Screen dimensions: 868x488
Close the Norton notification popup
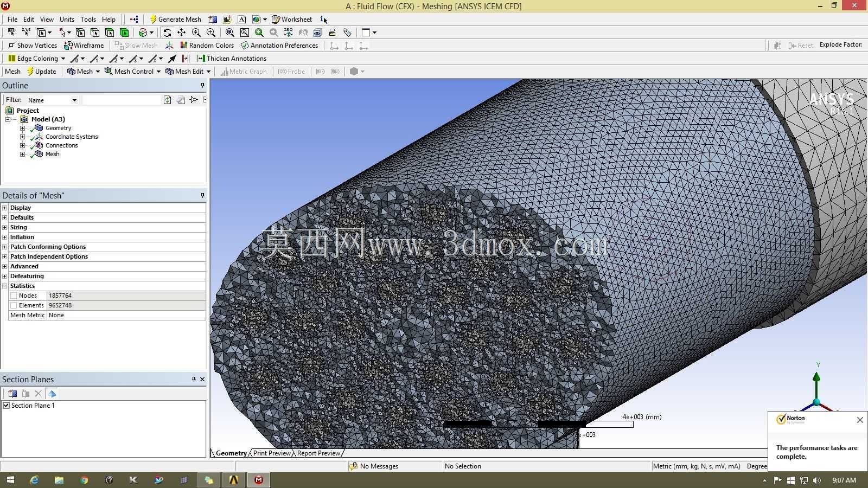click(860, 420)
